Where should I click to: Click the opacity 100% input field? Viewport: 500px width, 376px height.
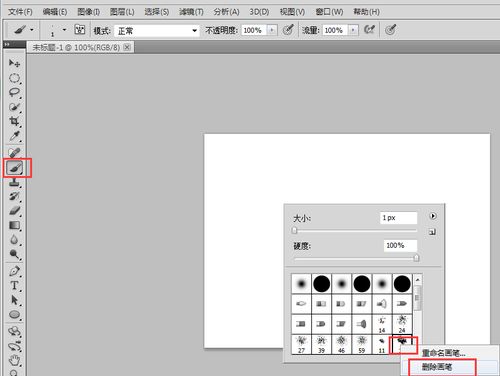coord(254,30)
